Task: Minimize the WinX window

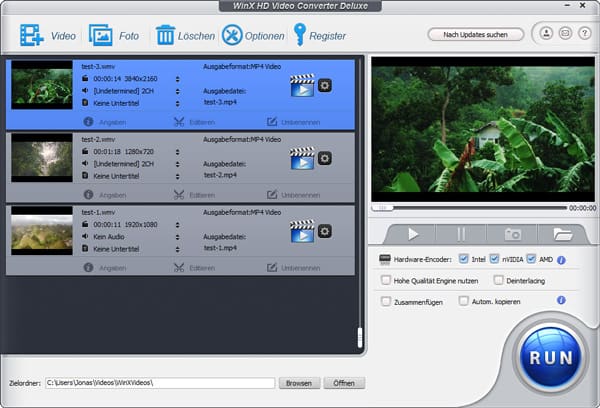Action: coord(567,5)
